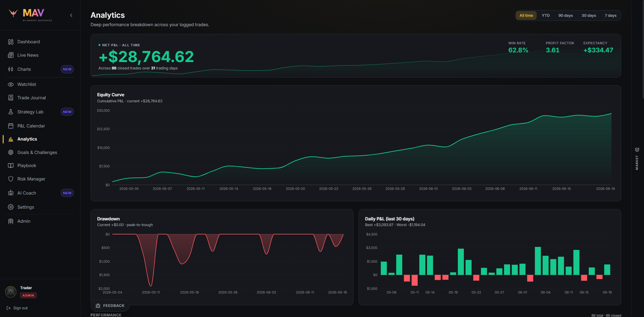Click the Sign out arrow icon
Viewport: 644px width, 317px height.
coord(9,308)
